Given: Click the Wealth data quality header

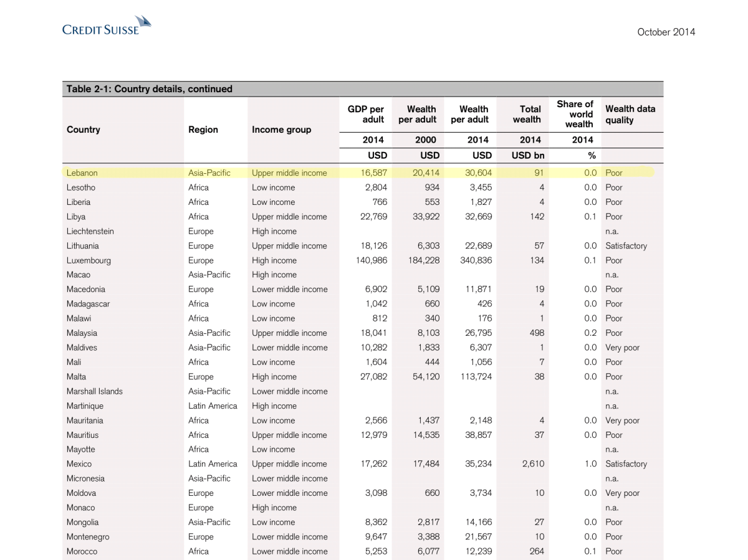Looking at the screenshot, I should pyautogui.click(x=630, y=114).
